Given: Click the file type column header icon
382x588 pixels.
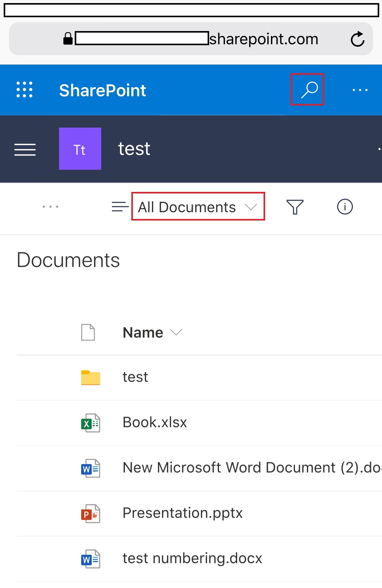Looking at the screenshot, I should point(88,332).
